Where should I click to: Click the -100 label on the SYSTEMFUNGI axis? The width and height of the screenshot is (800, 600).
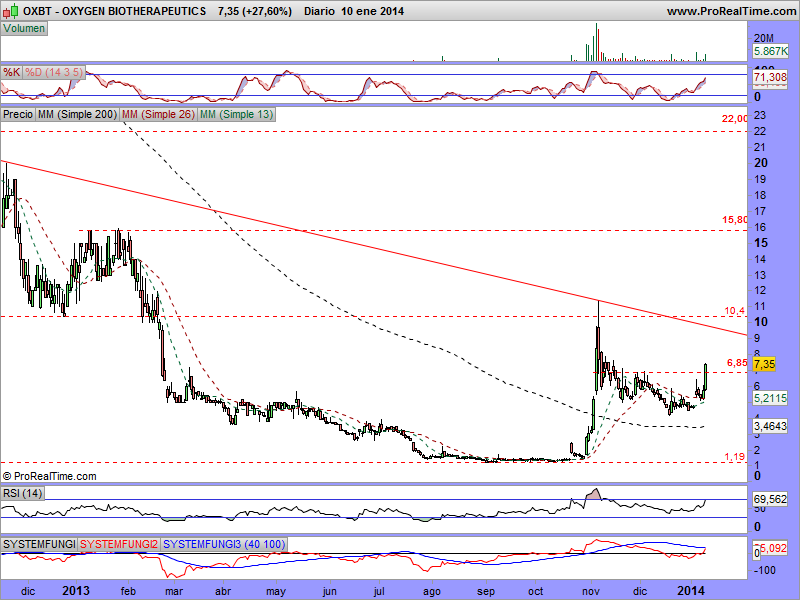[x=764, y=570]
